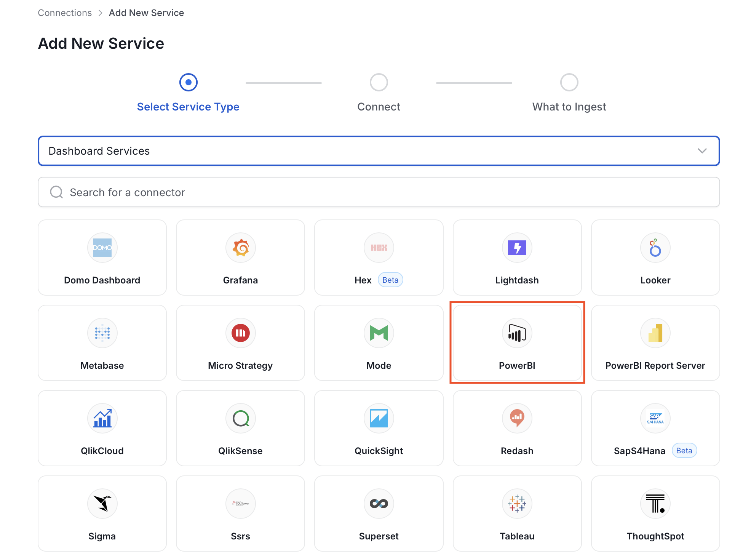Click the Lightdash card label
This screenshot has height=560, width=751.
517,280
